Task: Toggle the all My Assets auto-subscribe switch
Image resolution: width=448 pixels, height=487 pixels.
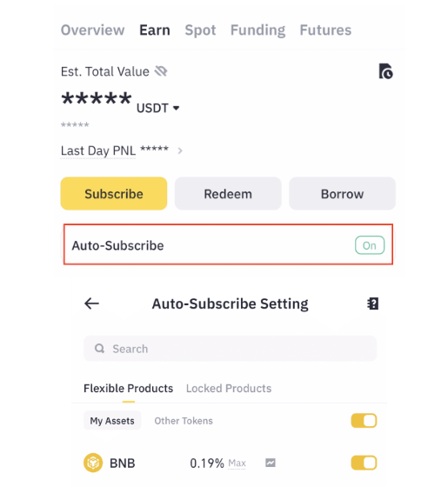Action: 364,421
